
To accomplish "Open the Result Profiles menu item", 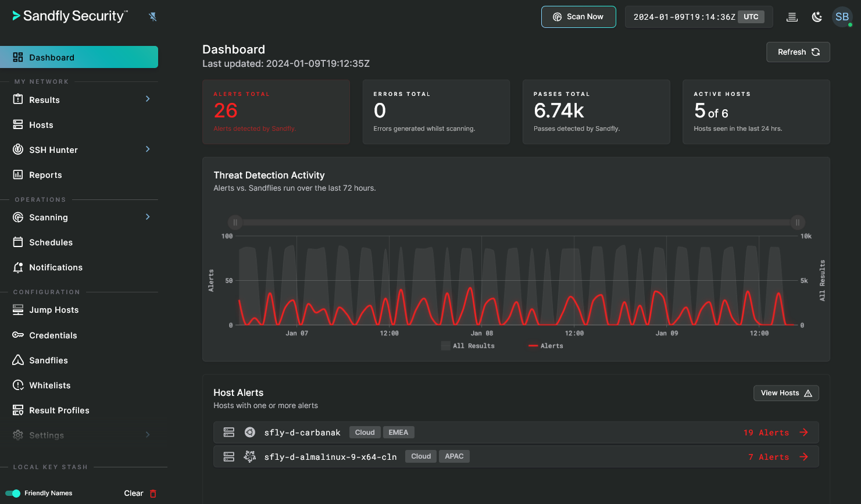I will pyautogui.click(x=79, y=410).
